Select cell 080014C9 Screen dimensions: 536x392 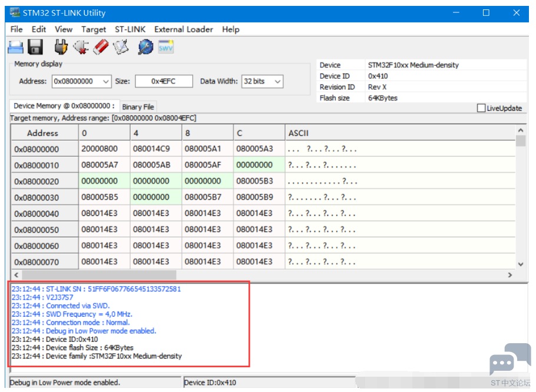(156, 149)
